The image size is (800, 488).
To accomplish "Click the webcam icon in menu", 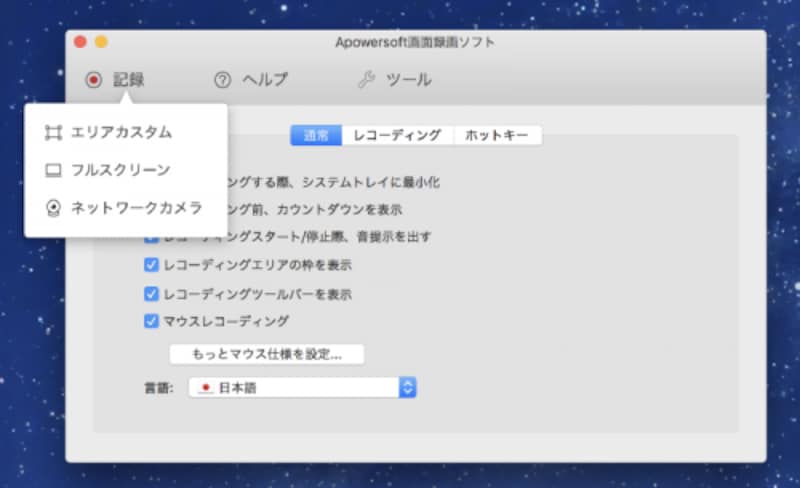I will pos(53,208).
